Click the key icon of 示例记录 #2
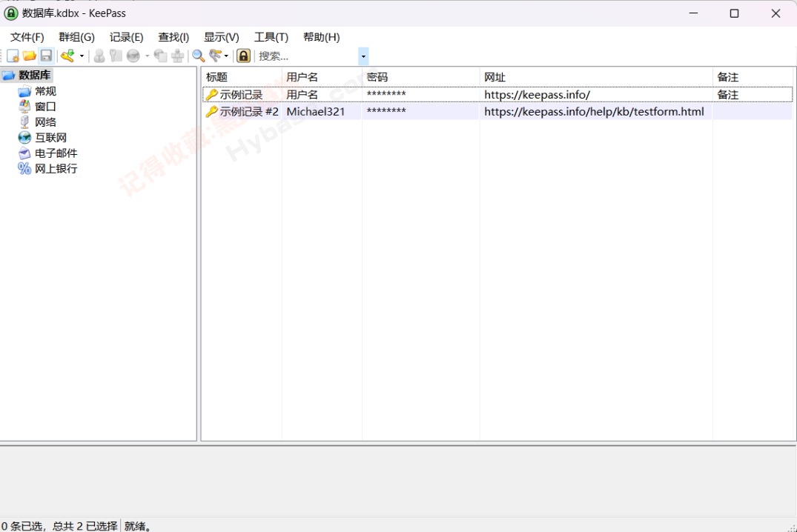 pos(211,112)
